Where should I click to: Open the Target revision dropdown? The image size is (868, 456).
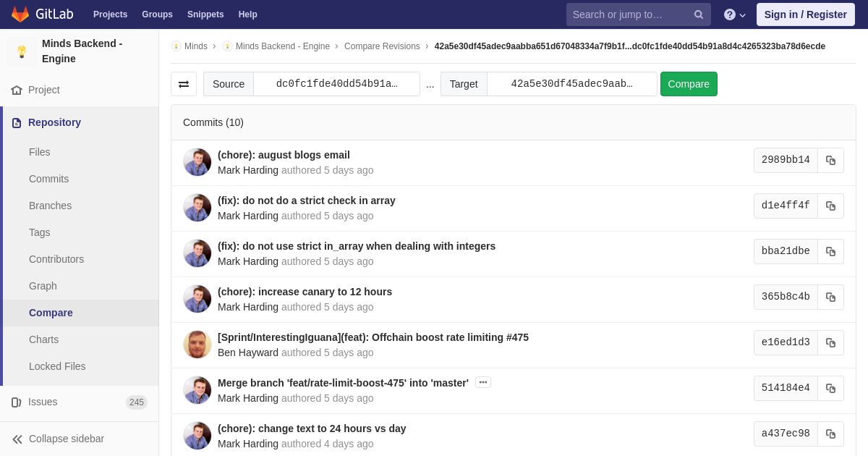[571, 84]
